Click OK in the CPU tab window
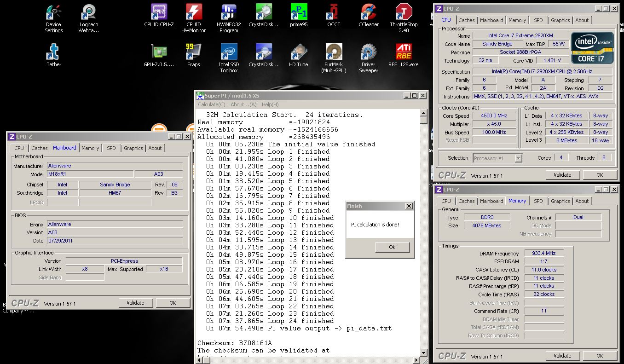The image size is (624, 364). click(600, 175)
